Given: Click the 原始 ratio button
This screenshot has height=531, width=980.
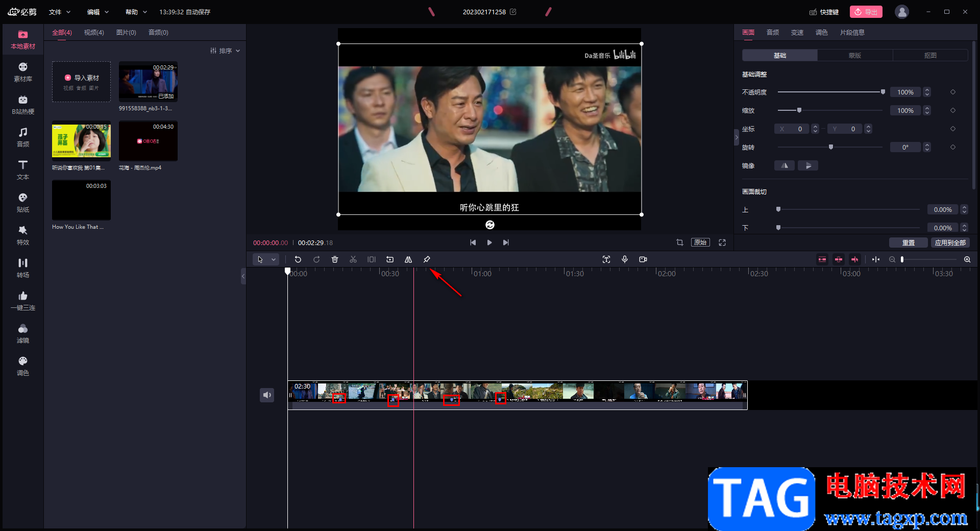Looking at the screenshot, I should 701,243.
